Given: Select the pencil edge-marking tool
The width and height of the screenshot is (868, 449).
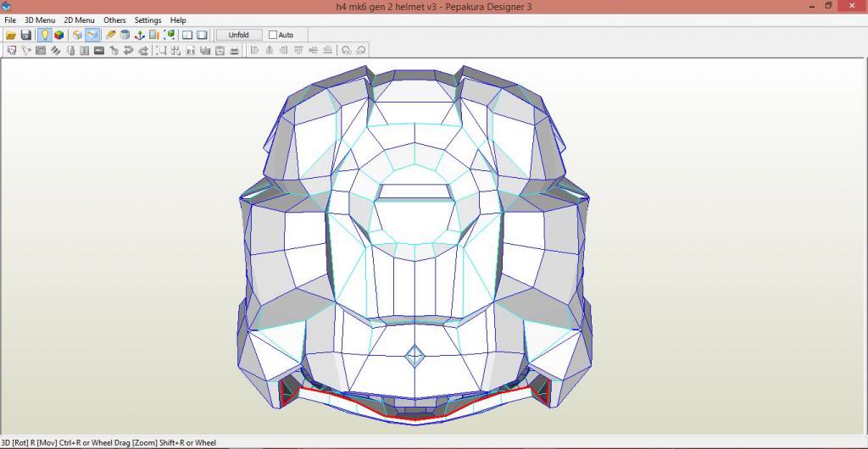Looking at the screenshot, I should [111, 35].
